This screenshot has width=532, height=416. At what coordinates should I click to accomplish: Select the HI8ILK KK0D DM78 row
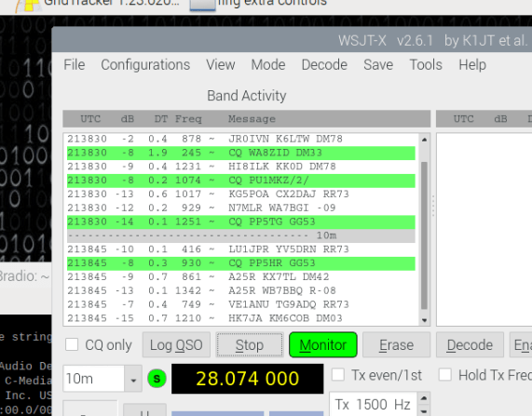click(241, 167)
